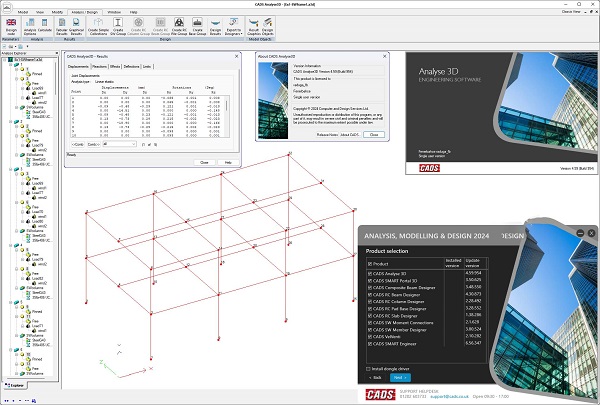
Task: Open the Window ribbon tab
Action: coord(114,12)
